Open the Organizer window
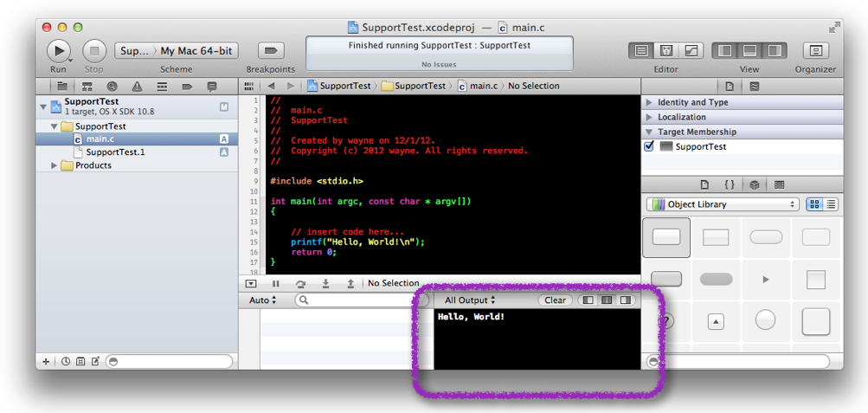Viewport: 868px width, 413px height. click(x=815, y=51)
